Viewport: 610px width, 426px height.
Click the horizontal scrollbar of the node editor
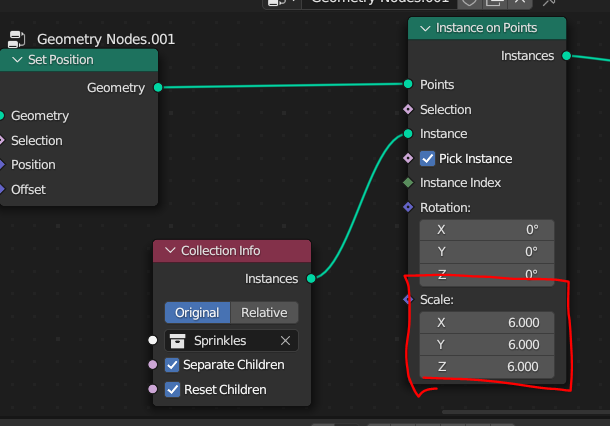[x=526, y=412]
